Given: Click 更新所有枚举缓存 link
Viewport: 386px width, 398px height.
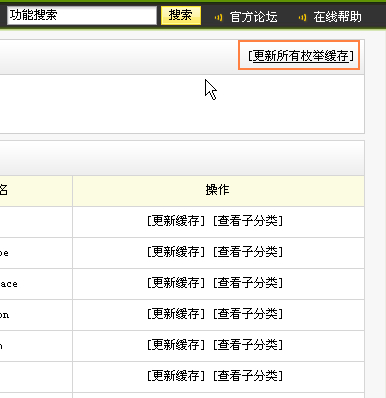Looking at the screenshot, I should 300,56.
